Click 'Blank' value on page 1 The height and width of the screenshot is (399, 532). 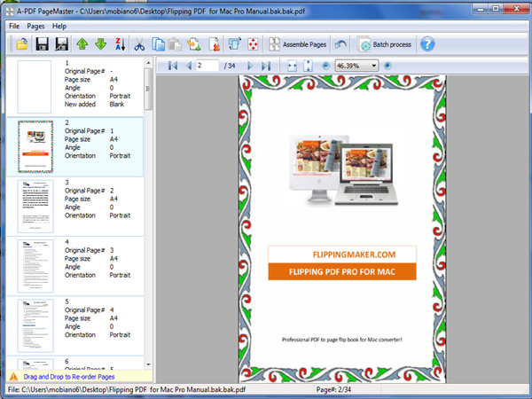(117, 104)
